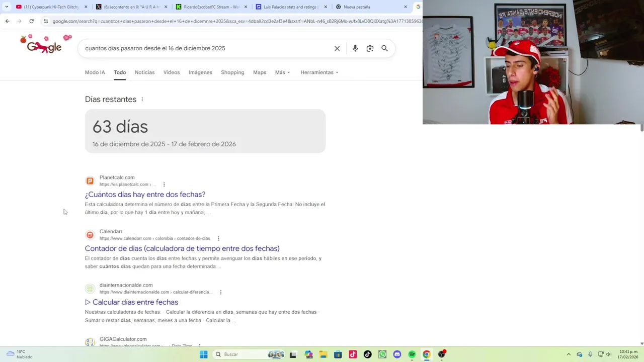Open 'Calcular días entre fechas' result link
This screenshot has height=362, width=644.
coord(131,302)
